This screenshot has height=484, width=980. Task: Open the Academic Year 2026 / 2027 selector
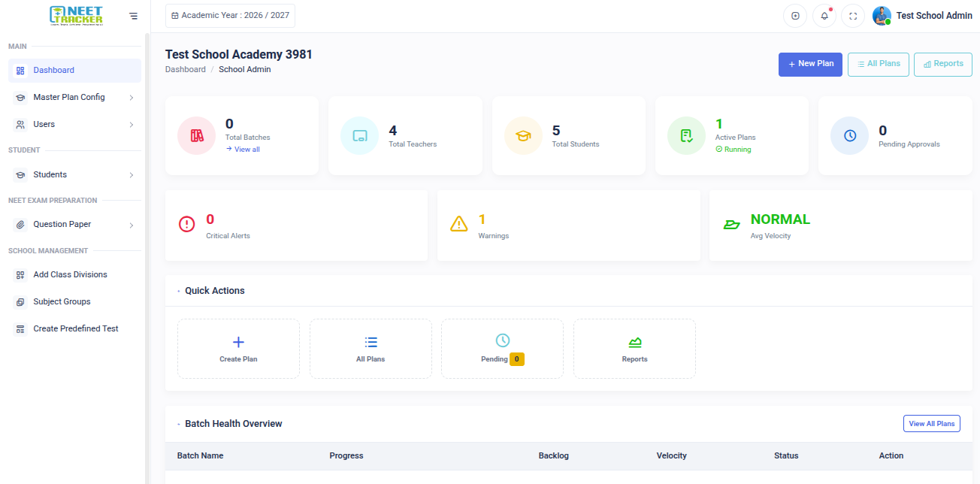point(230,16)
